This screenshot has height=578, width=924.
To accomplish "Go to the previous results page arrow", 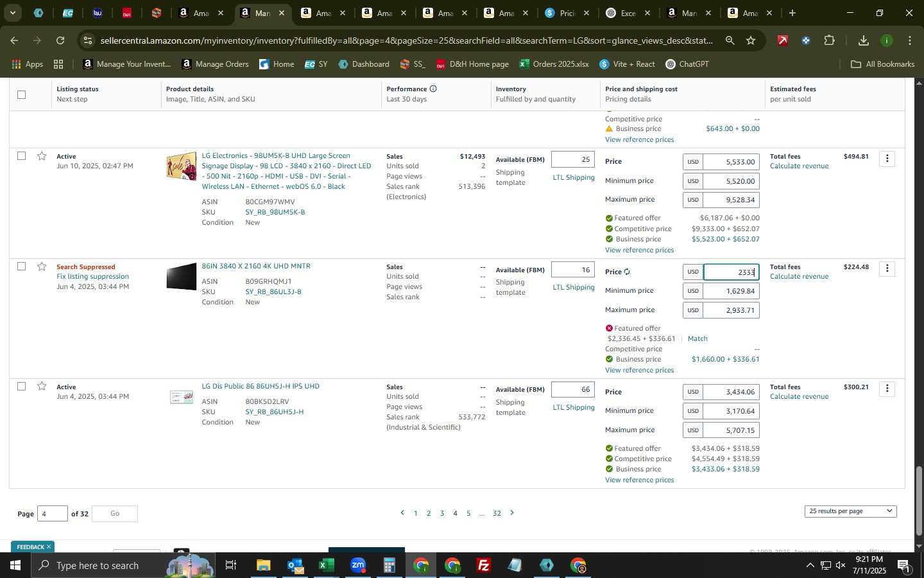I will point(402,512).
